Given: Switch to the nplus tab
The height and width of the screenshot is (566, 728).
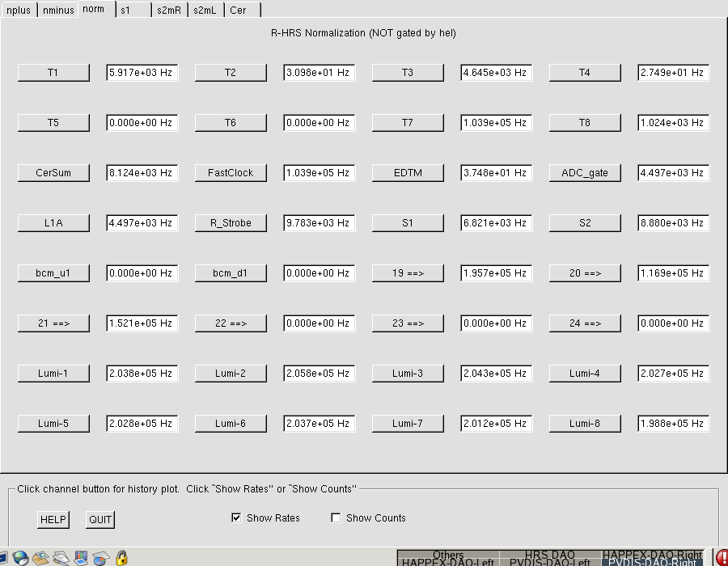Looking at the screenshot, I should (19, 10).
